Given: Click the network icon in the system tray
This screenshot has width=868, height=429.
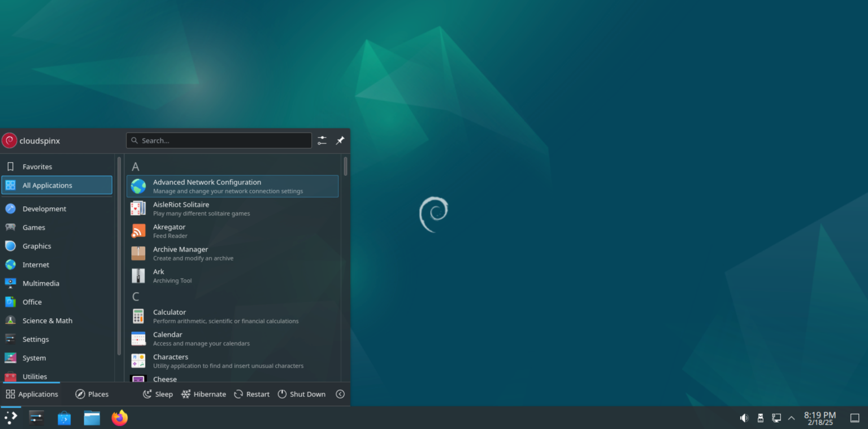Looking at the screenshot, I should point(776,418).
